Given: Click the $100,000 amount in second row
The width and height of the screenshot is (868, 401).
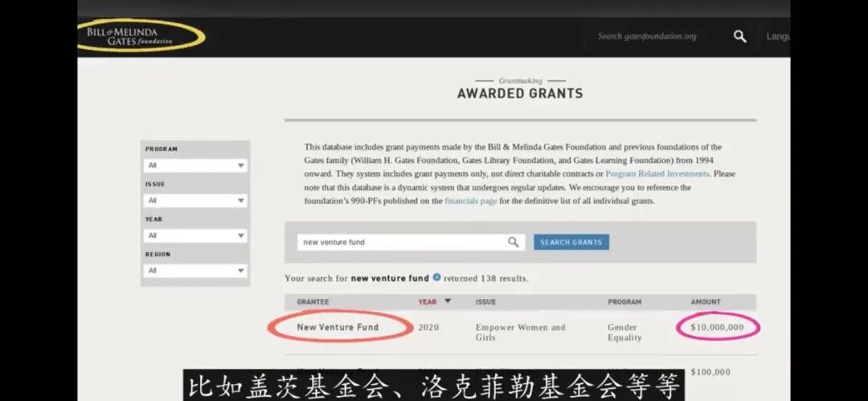Looking at the screenshot, I should (710, 371).
